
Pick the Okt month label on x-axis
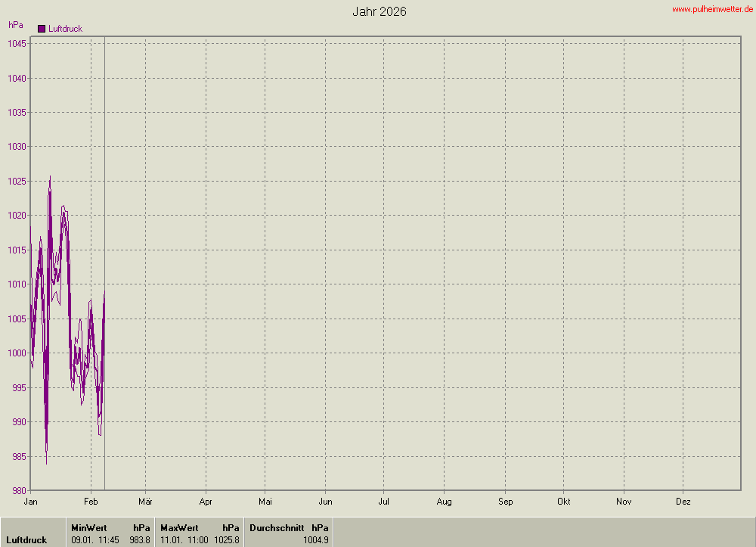tap(563, 502)
